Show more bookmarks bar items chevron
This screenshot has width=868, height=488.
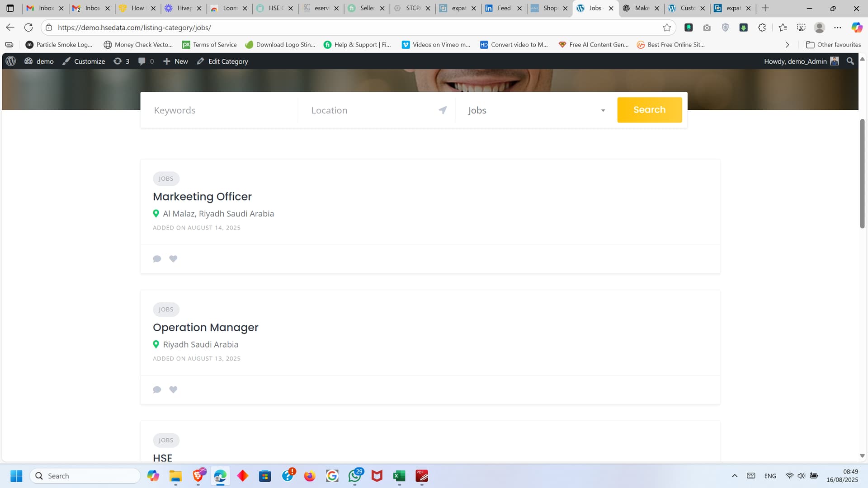787,45
